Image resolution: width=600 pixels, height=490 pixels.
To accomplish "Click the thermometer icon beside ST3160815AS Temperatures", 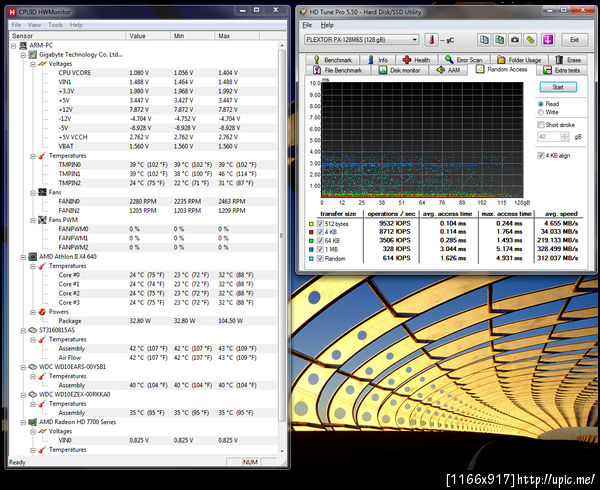I will point(42,339).
